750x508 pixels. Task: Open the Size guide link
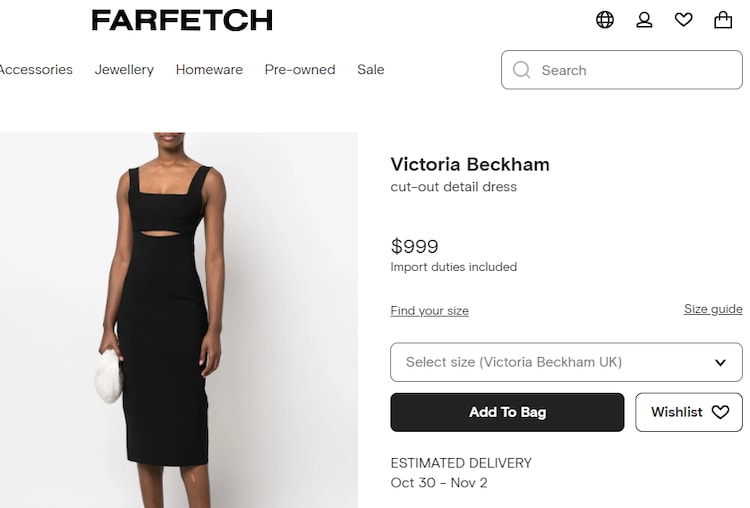tap(713, 309)
